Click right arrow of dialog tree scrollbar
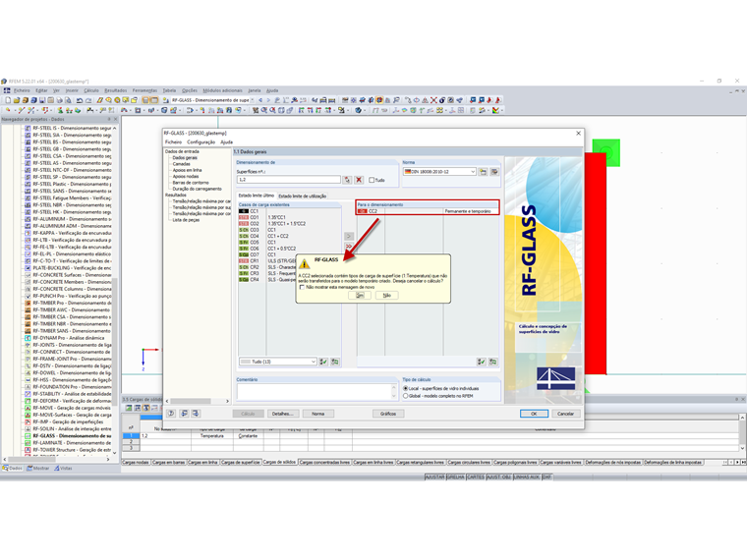The width and height of the screenshot is (747, 560). click(x=227, y=401)
